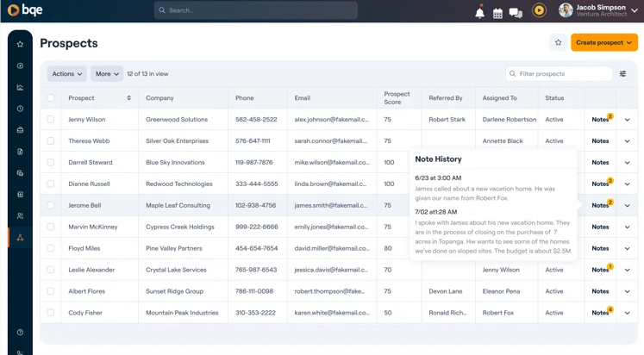
Task: Toggle the select-all header checkbox
Action: tap(51, 98)
